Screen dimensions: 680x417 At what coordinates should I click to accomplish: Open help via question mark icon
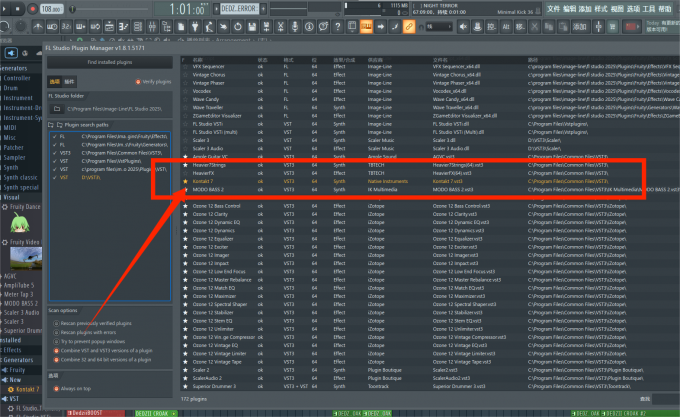338,27
